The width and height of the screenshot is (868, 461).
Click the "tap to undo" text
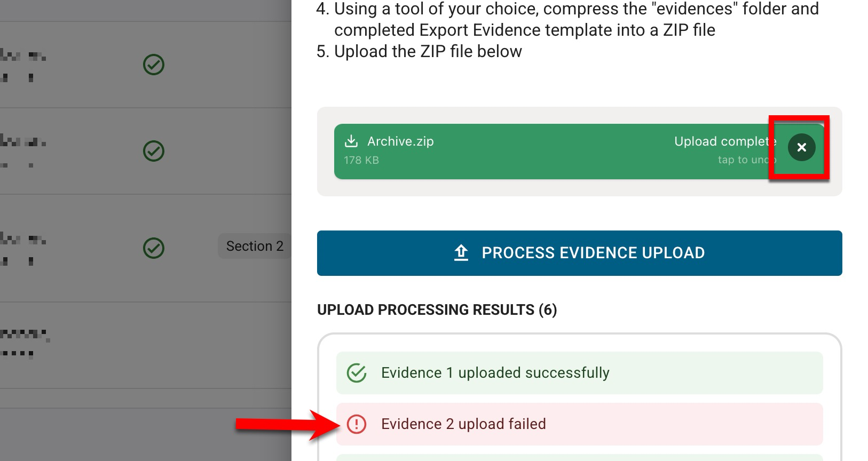click(x=746, y=160)
